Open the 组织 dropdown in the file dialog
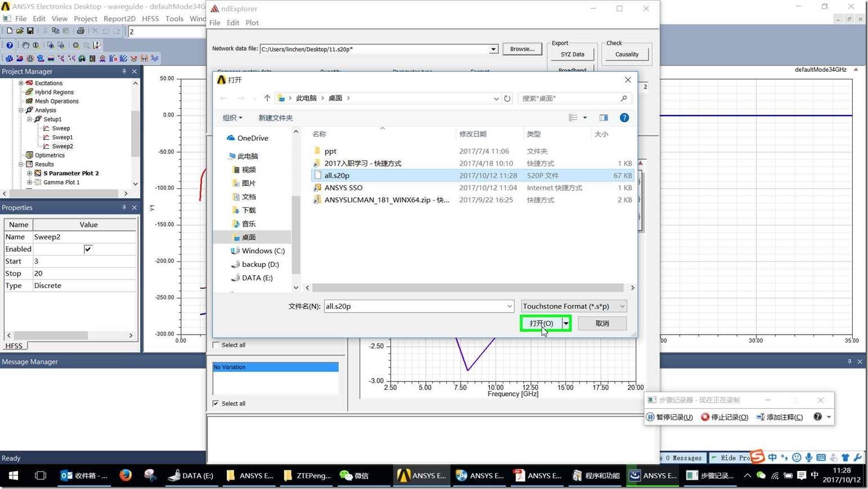The height and width of the screenshot is (489, 868). pyautogui.click(x=232, y=118)
